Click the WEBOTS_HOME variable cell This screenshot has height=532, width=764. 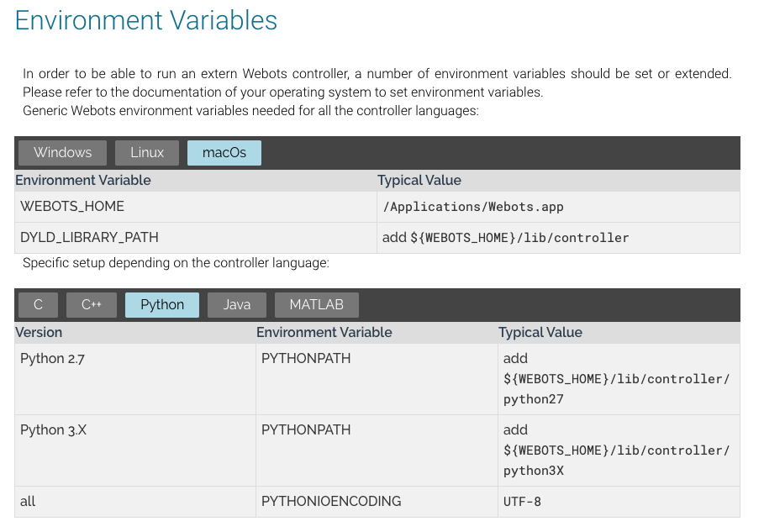[195, 207]
